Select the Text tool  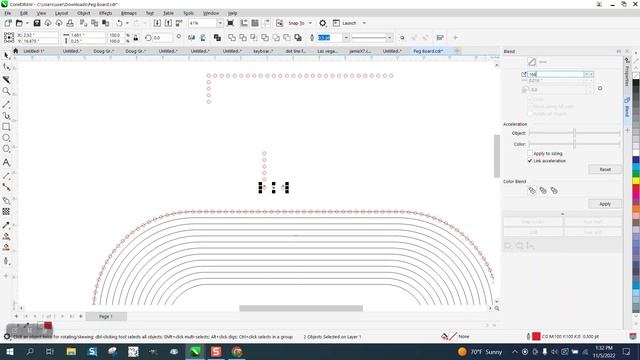(6, 162)
